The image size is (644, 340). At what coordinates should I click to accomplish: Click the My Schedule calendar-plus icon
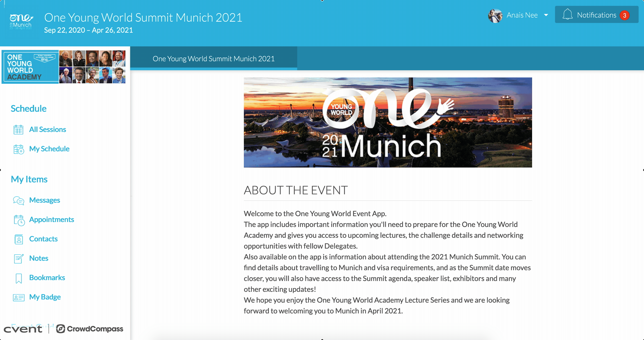coord(18,149)
